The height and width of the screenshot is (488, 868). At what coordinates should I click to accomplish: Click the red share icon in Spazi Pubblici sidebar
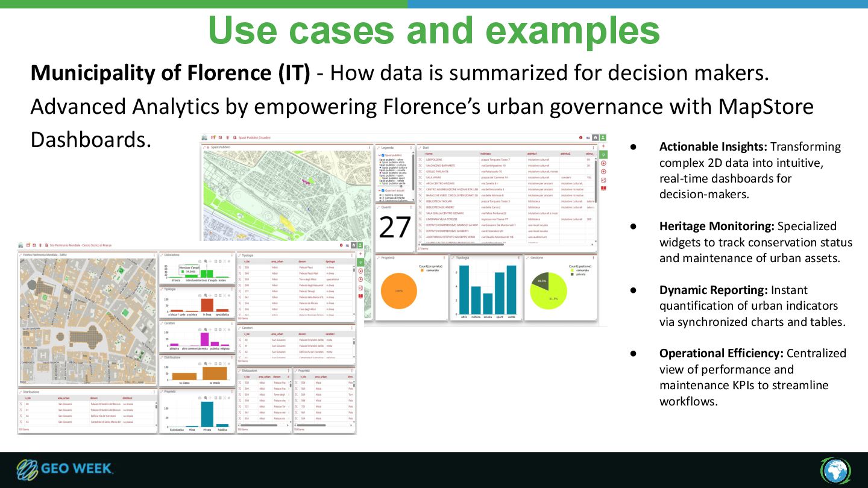(603, 180)
